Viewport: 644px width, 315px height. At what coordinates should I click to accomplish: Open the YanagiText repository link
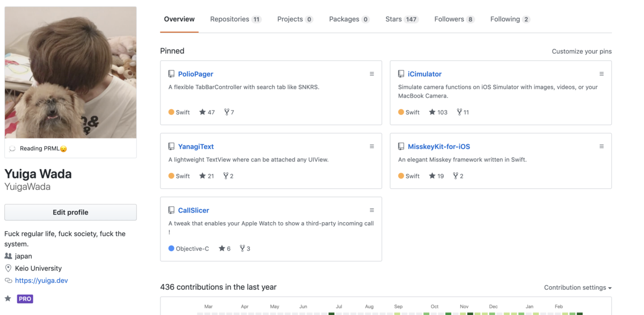[x=196, y=146]
